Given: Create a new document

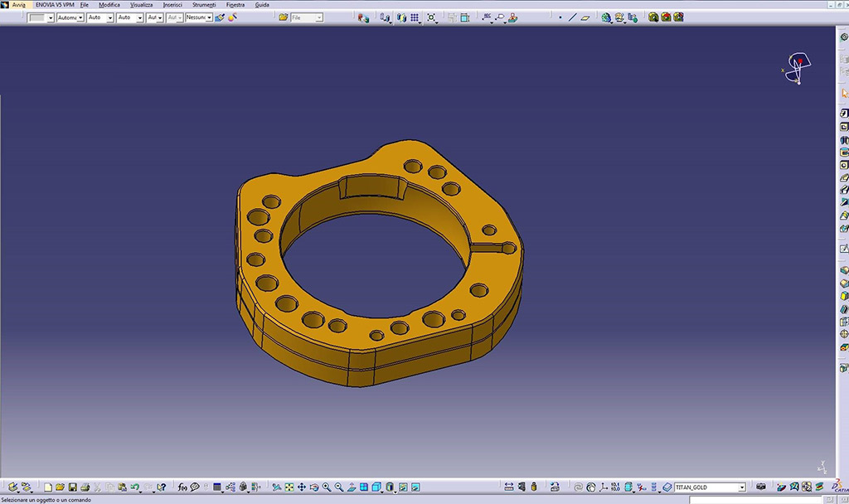Looking at the screenshot, I should [x=48, y=487].
